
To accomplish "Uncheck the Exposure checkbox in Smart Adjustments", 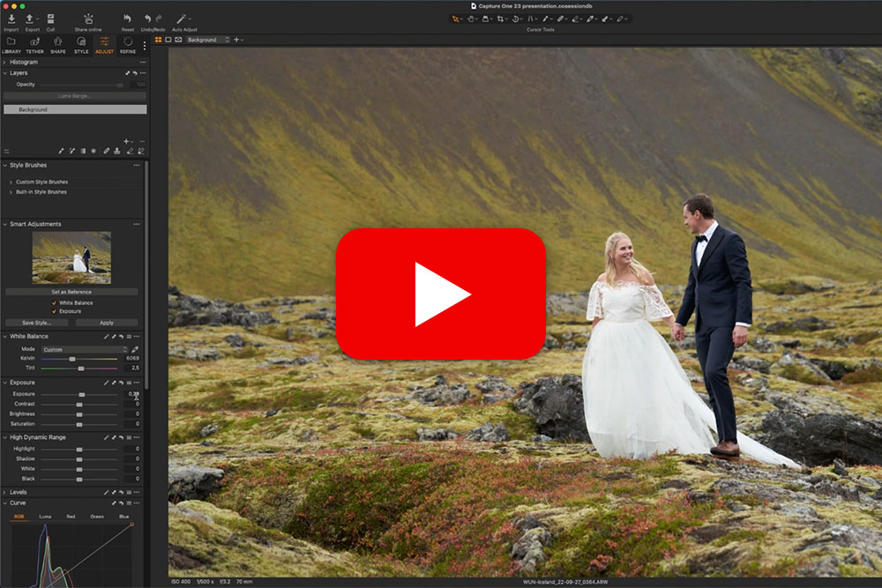I will coord(54,311).
